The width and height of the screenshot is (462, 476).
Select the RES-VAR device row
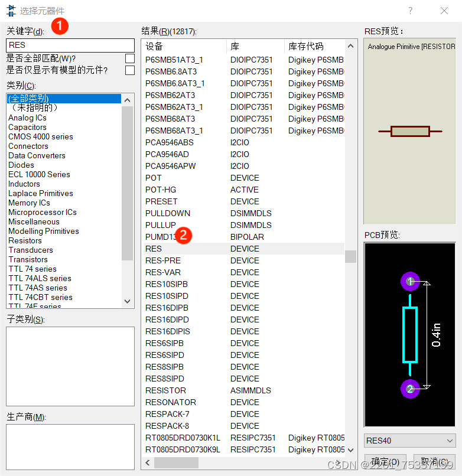pyautogui.click(x=244, y=272)
